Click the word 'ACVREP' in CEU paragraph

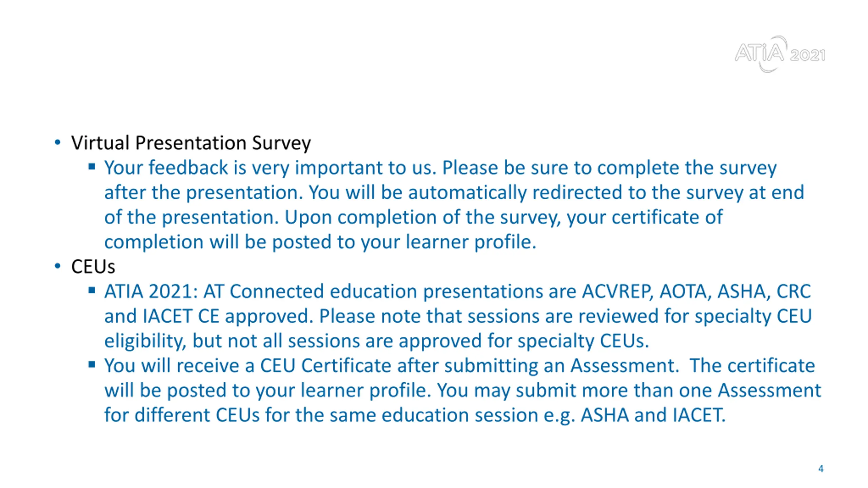click(618, 291)
